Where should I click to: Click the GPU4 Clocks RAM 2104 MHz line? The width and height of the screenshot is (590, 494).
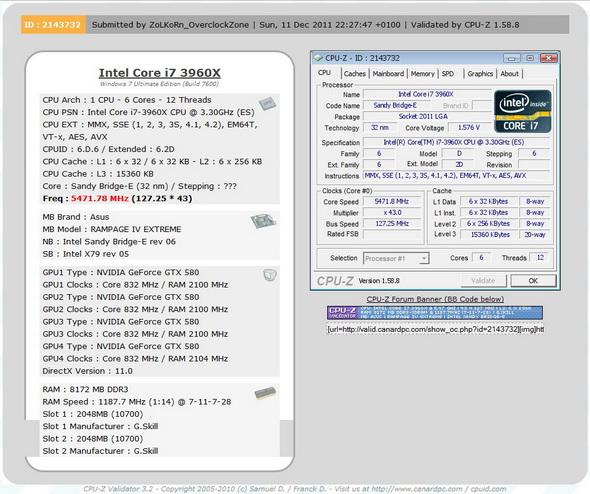click(x=135, y=359)
